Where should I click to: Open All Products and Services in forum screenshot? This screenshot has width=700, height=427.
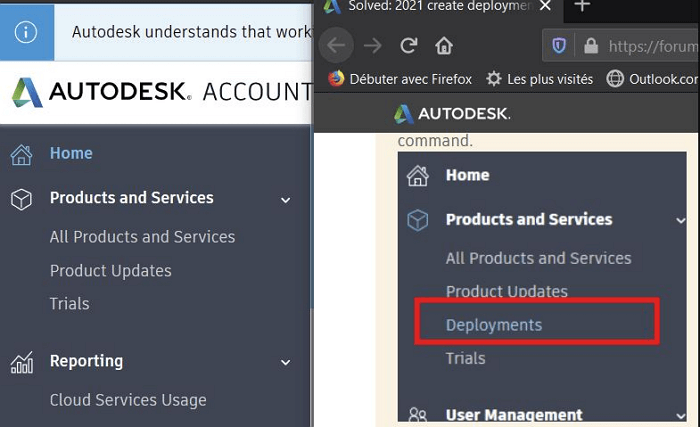click(x=538, y=258)
